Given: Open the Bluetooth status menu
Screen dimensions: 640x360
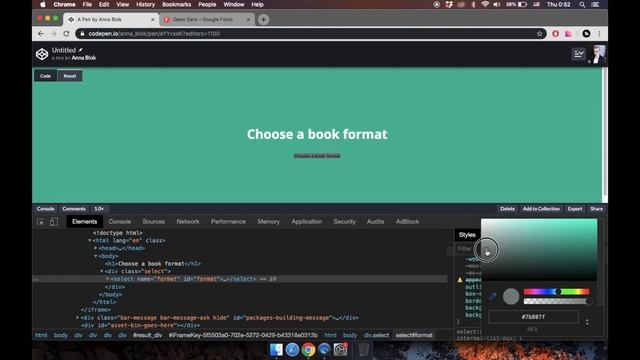Looking at the screenshot, I should point(473,4).
